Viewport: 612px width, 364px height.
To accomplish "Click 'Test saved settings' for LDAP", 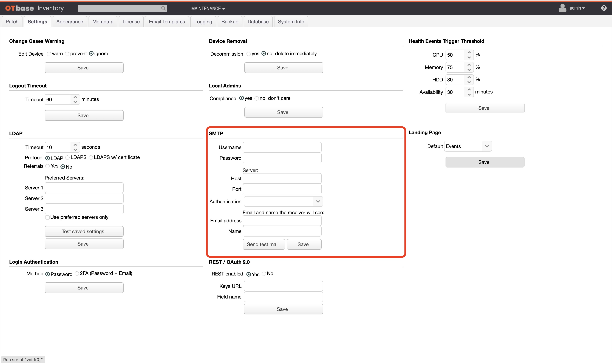I will tap(84, 231).
